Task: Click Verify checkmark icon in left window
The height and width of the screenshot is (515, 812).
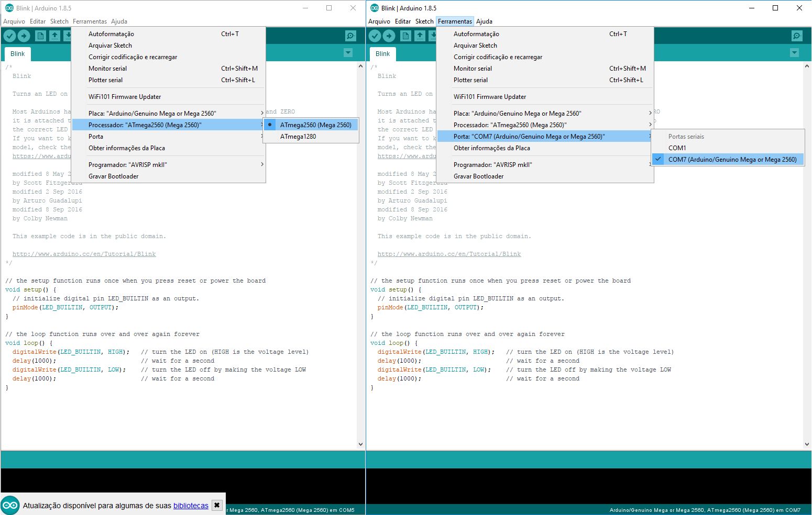Action: 10,36
